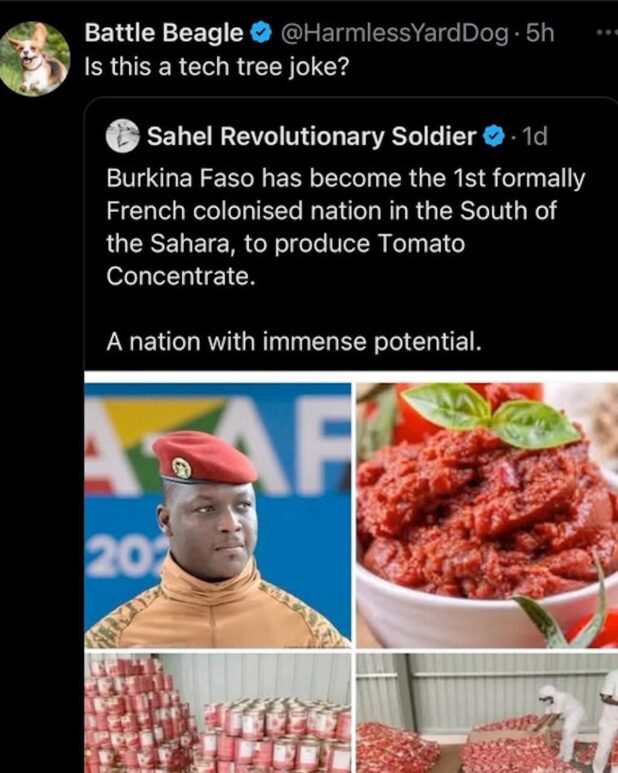Open the photo of soldier in red beret

[218, 515]
